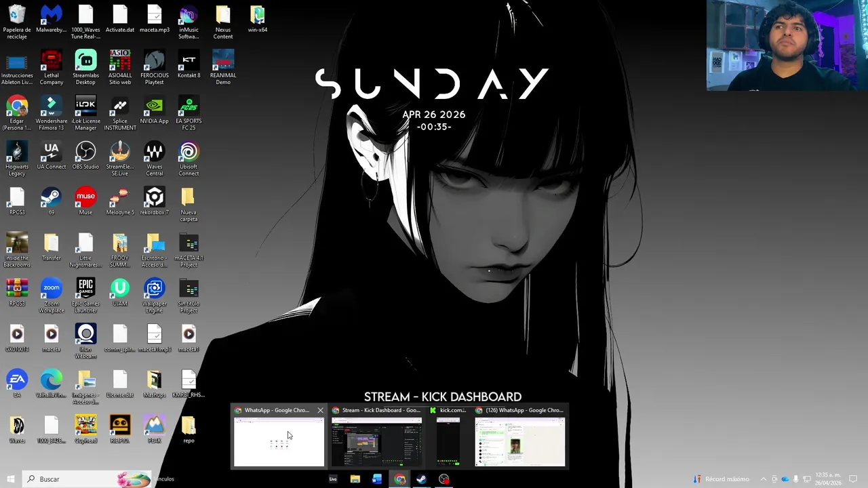Open Steam from the taskbar
Viewport: 868px width, 488px height.
point(421,479)
